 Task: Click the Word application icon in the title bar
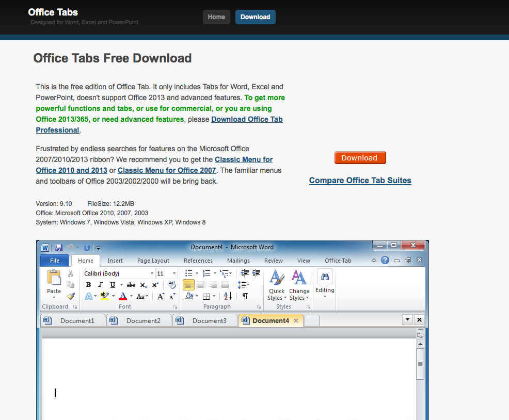[x=45, y=248]
